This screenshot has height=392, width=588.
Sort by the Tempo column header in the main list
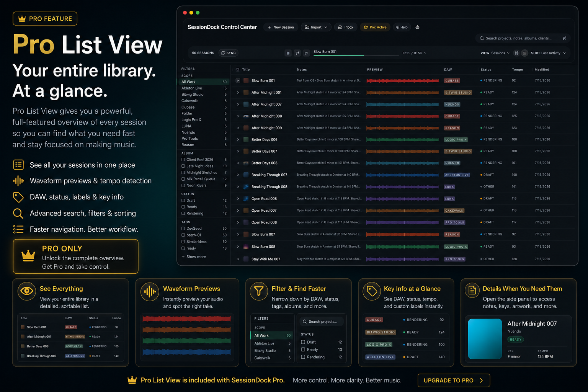pos(518,70)
